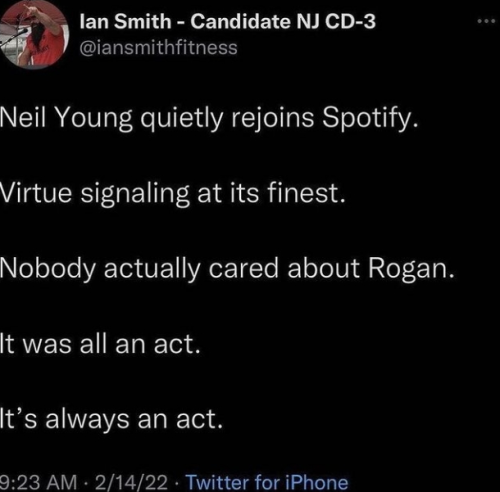This screenshot has width=500, height=492.
Task: Click the word Rogan in the tweet
Action: point(411,269)
